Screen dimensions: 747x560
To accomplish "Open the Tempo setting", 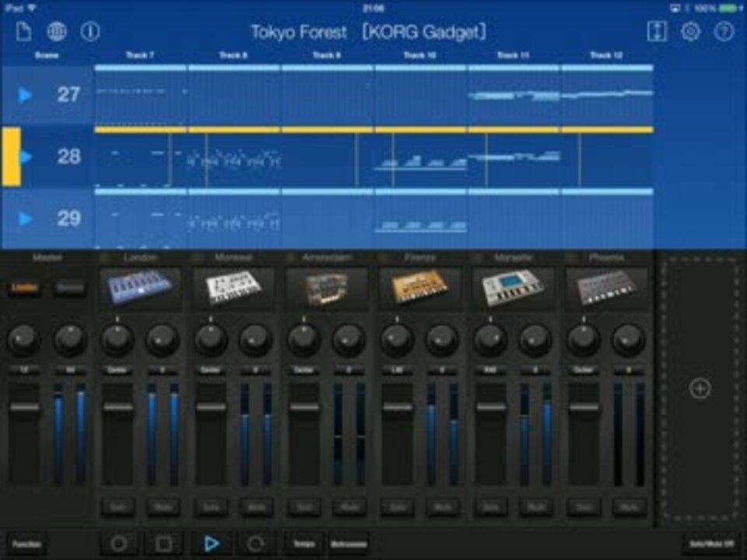I will [304, 544].
